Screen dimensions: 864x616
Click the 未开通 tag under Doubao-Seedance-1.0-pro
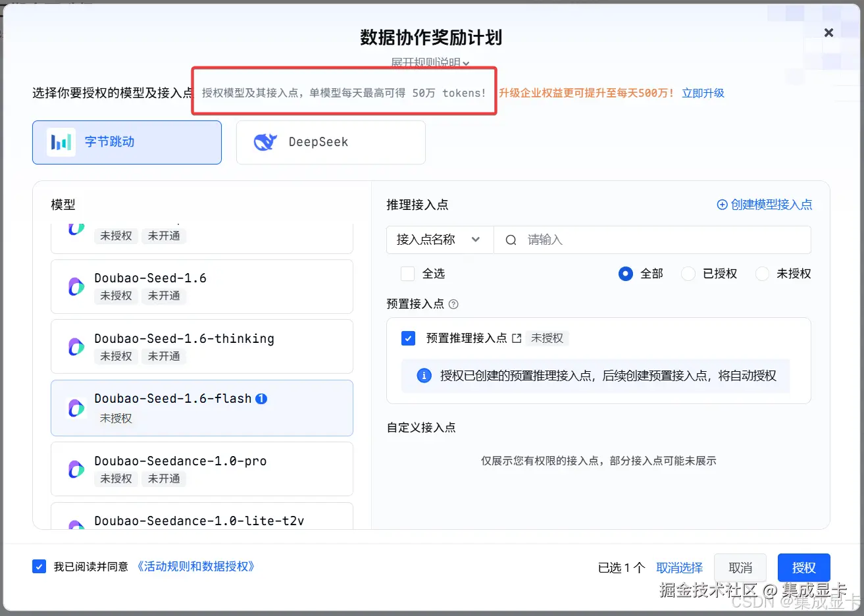coord(164,478)
